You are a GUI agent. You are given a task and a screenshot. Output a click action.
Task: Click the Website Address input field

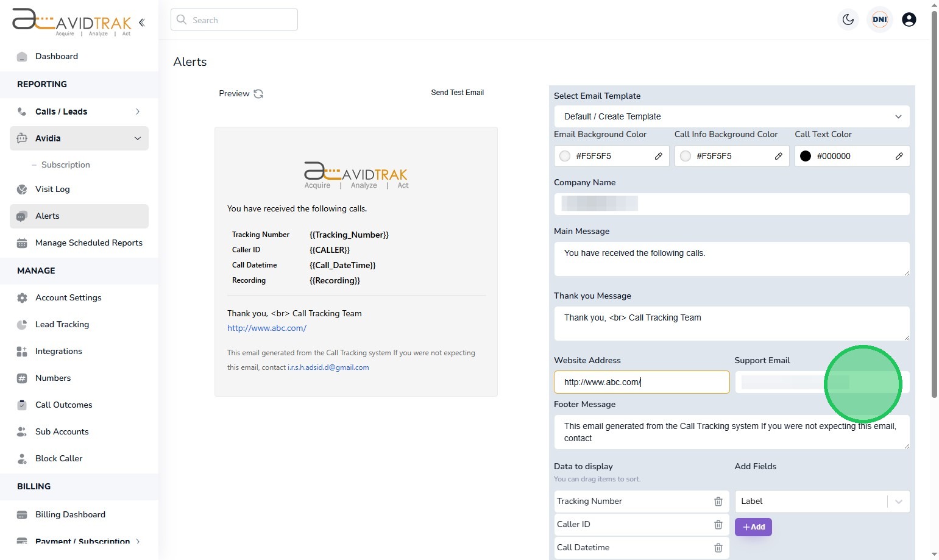[x=641, y=382]
